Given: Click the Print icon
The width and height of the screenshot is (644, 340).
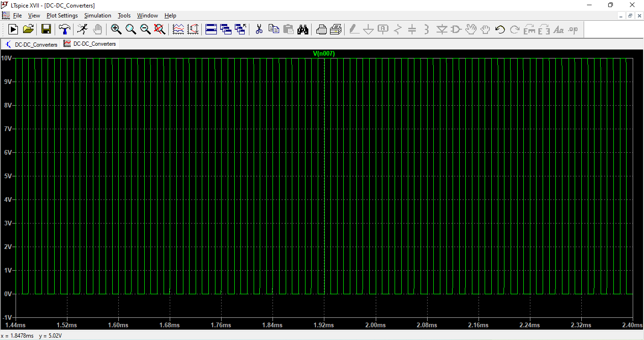Looking at the screenshot, I should click(336, 30).
